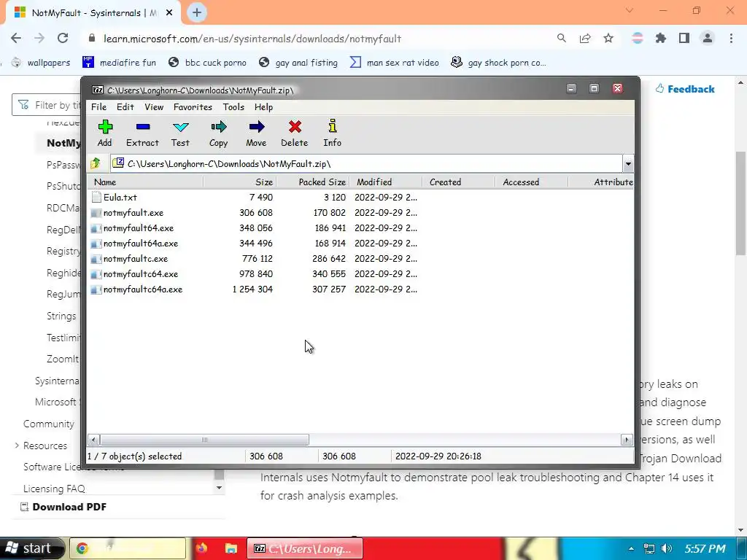This screenshot has height=560, width=747.
Task: Open the tab search chevron in Chrome
Action: (x=630, y=10)
